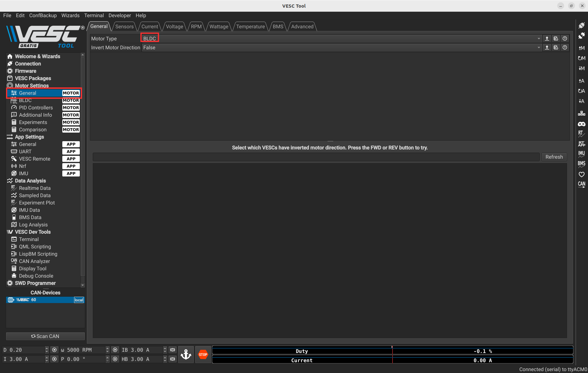Image resolution: width=588 pixels, height=373 pixels.
Task: Click the HB 3.00 A spinbox arrows
Action: (165, 359)
